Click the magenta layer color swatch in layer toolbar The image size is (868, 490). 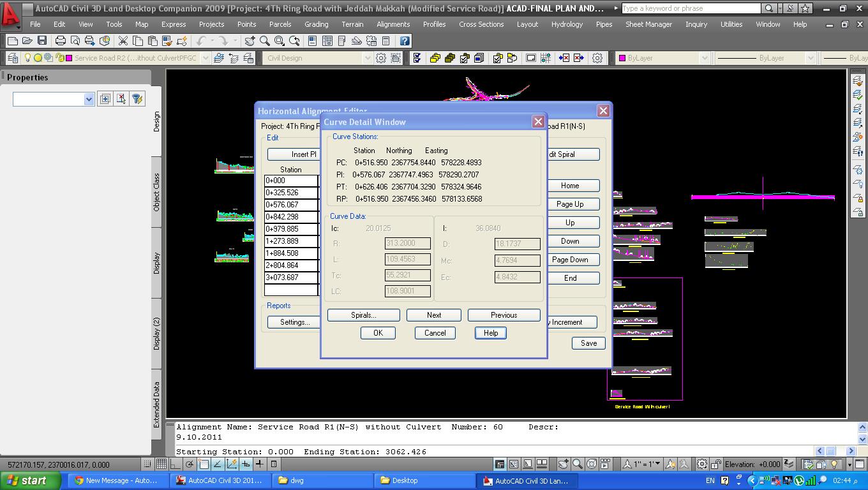[69, 58]
